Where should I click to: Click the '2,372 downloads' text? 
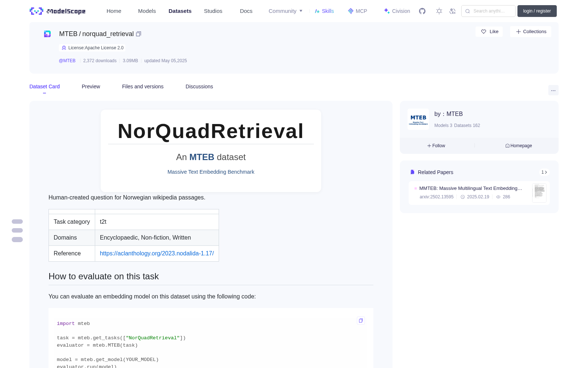100,61
